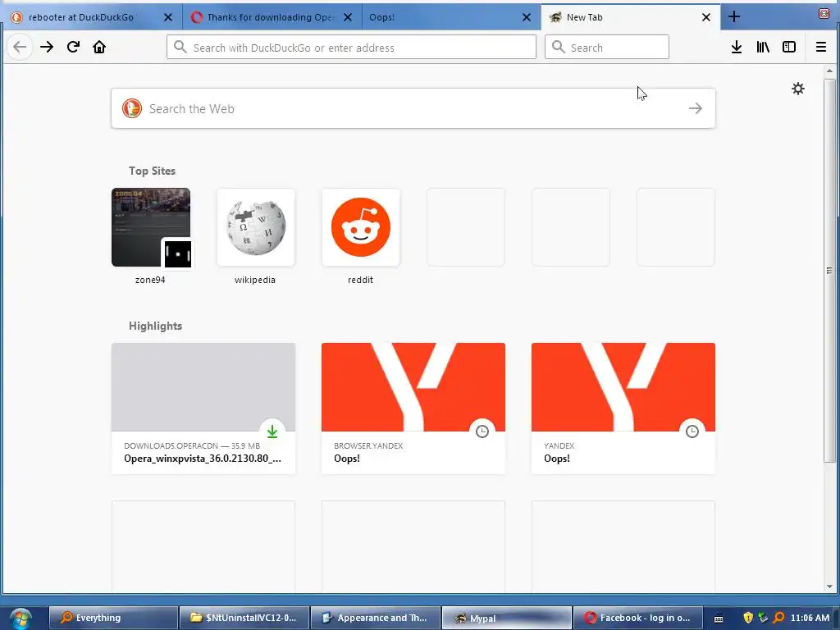Open the reddit top site tile
This screenshot has width=840, height=630.
coord(361,227)
